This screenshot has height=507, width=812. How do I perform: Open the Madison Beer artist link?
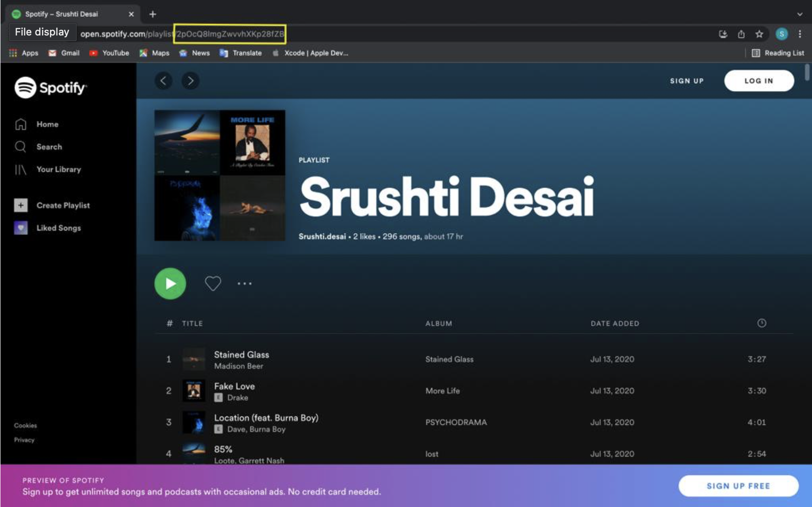(239, 366)
